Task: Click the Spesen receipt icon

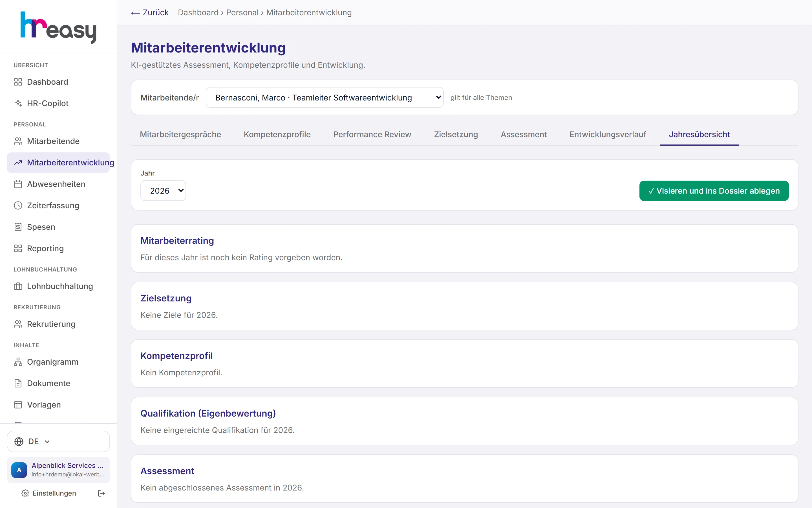Action: click(18, 227)
